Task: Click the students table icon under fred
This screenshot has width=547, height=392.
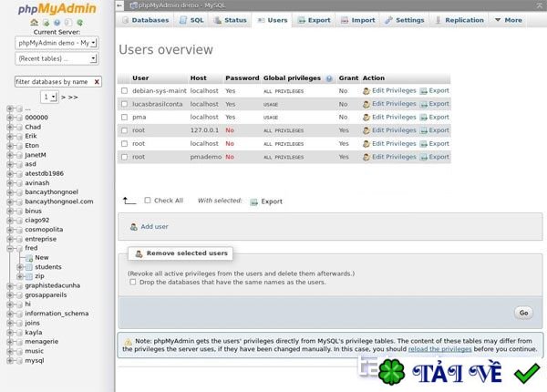Action: [29, 267]
